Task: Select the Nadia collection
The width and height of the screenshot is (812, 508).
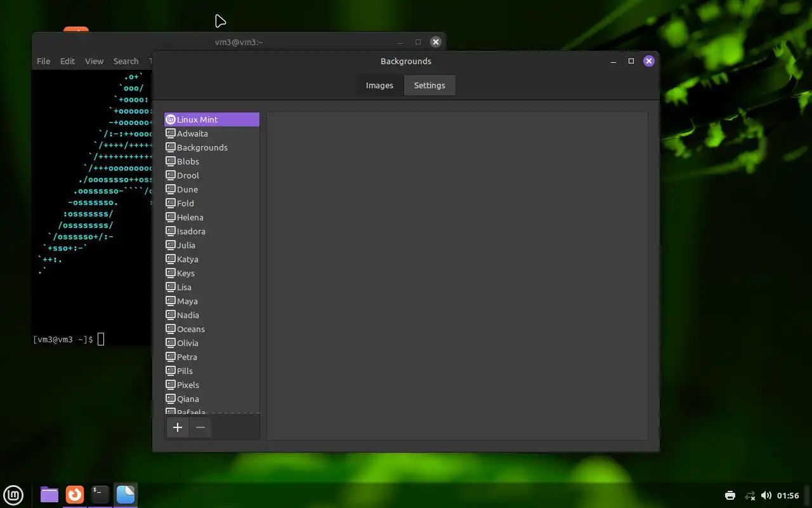Action: [212, 315]
